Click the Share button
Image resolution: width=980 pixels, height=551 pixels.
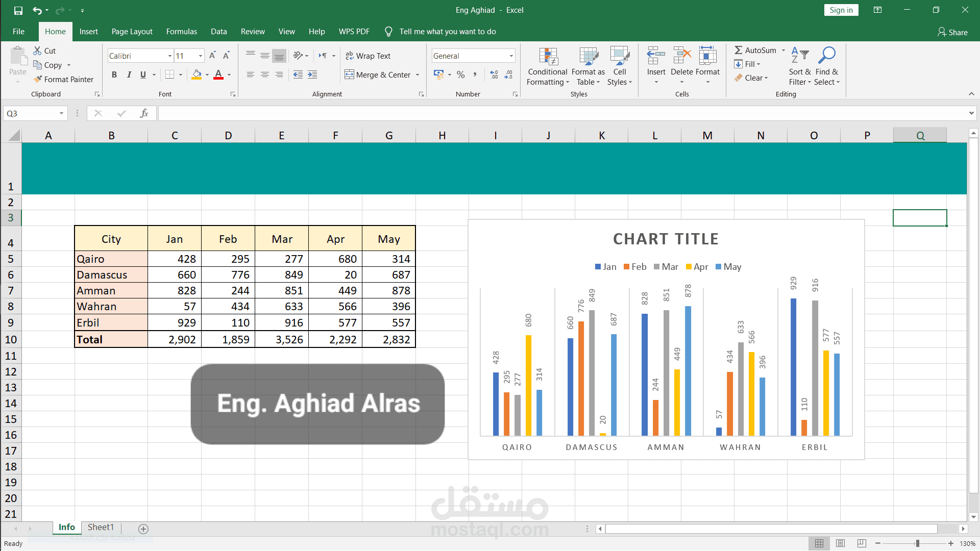coord(952,32)
